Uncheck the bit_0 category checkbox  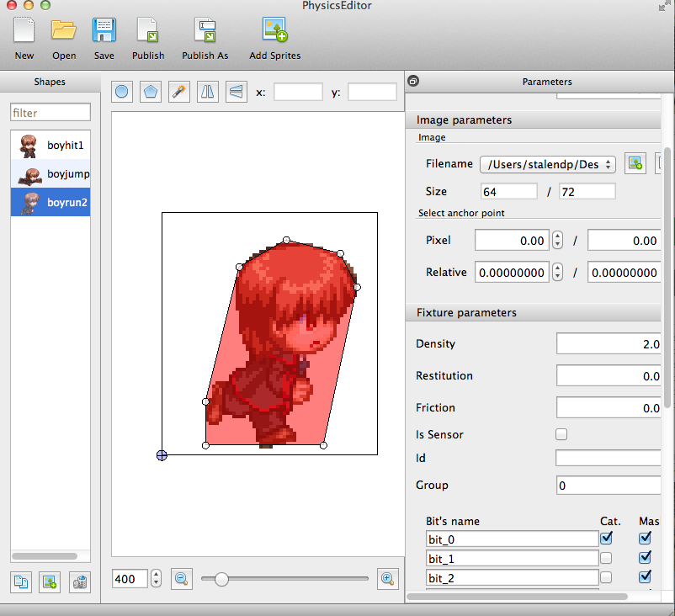click(606, 538)
